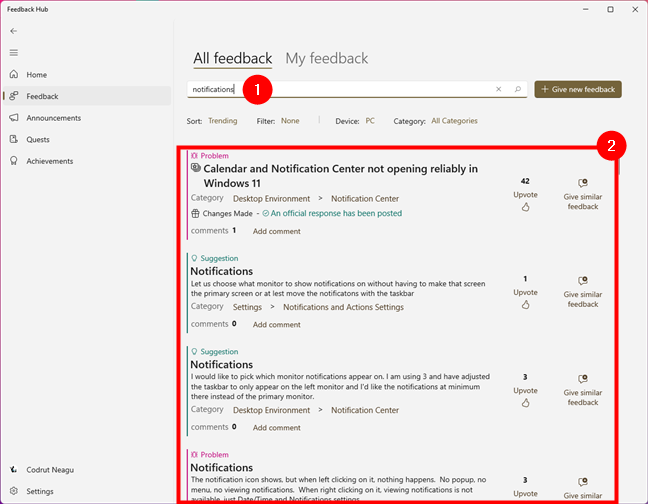This screenshot has height=504, width=648.
Task: Click Notifications and Actions Settings category
Action: point(343,307)
